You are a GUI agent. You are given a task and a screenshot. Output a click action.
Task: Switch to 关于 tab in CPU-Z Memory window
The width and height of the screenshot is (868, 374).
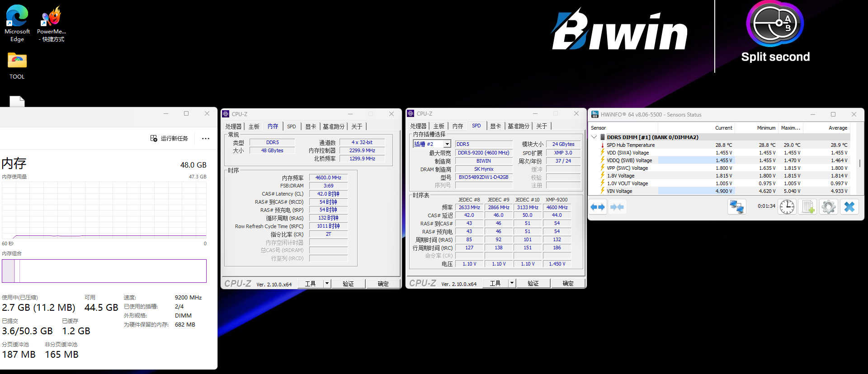(357, 126)
